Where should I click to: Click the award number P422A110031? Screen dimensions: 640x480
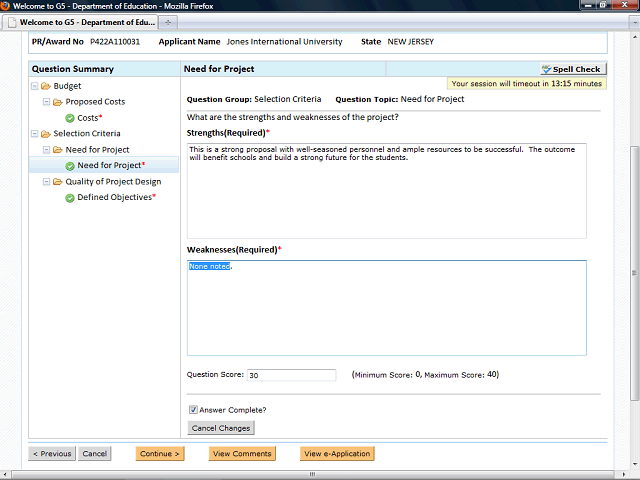[x=115, y=42]
